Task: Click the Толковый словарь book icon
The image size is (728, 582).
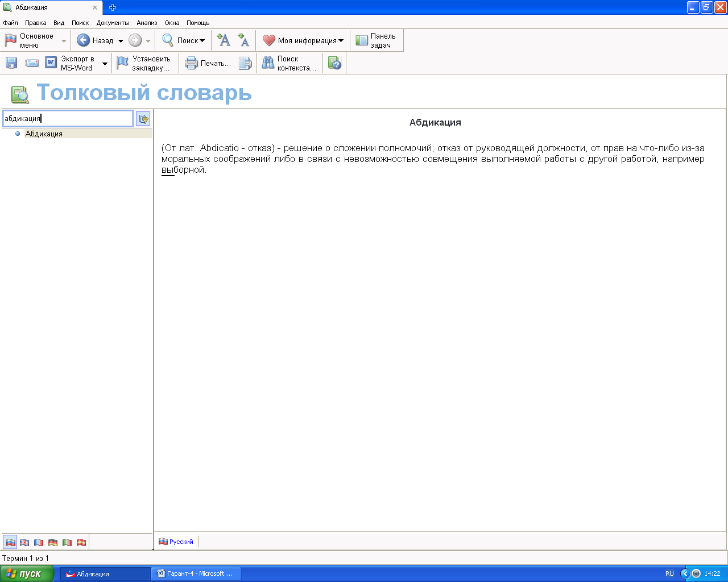Action: tap(20, 94)
